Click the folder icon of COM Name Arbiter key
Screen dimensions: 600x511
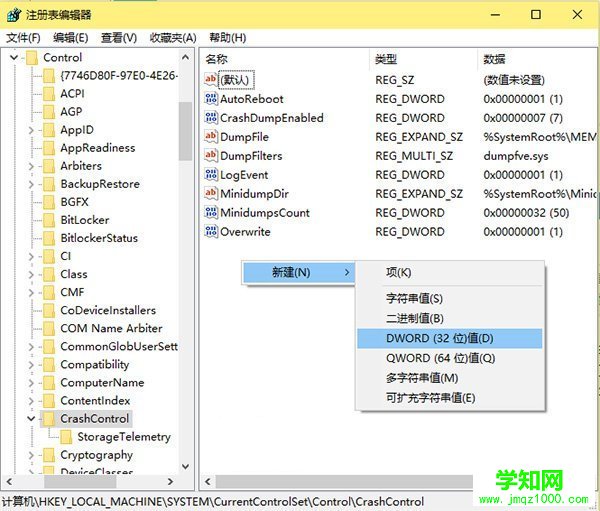pyautogui.click(x=49, y=328)
